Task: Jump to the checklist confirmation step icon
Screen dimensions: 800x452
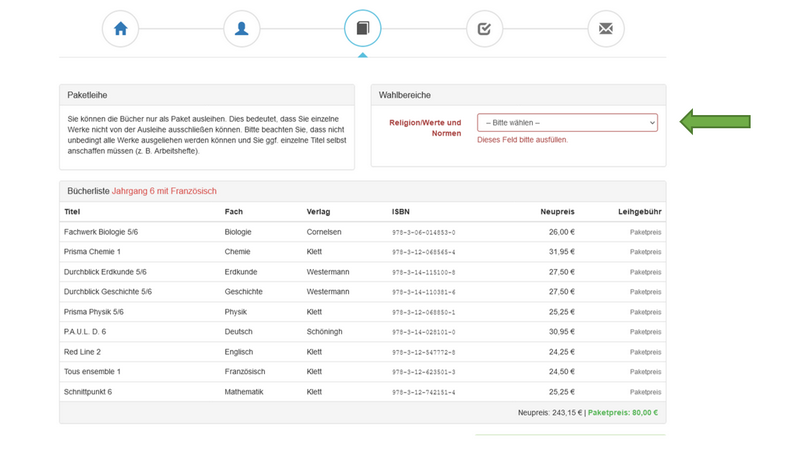Action: pos(484,29)
